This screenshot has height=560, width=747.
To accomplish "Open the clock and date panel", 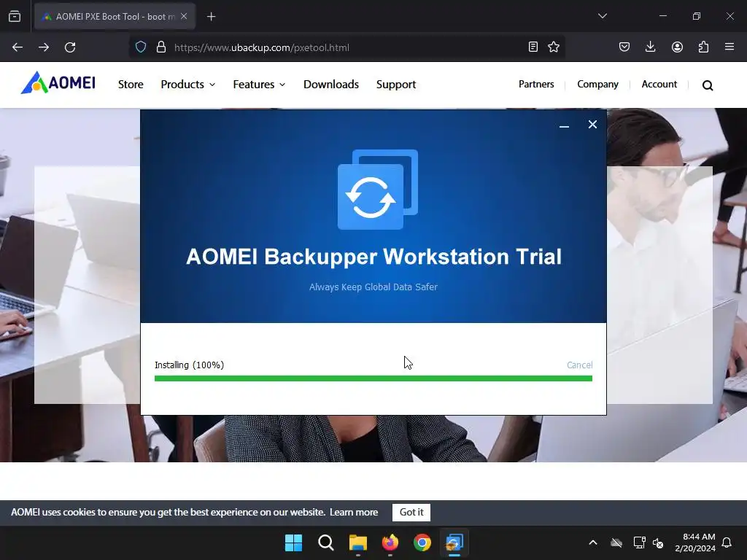I will click(x=695, y=542).
